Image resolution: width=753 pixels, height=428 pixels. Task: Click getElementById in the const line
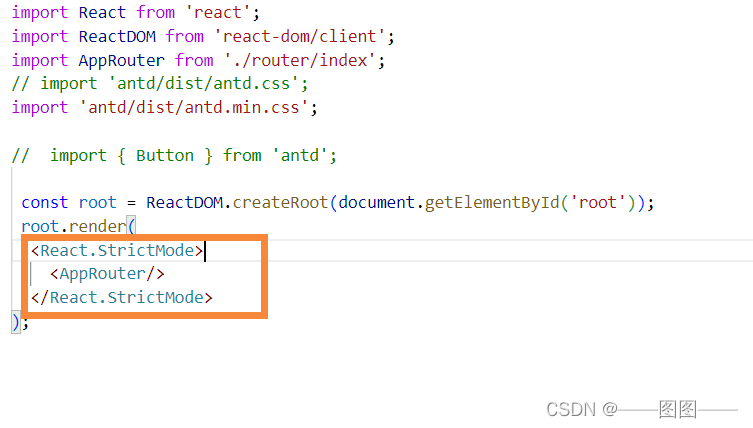(492, 203)
